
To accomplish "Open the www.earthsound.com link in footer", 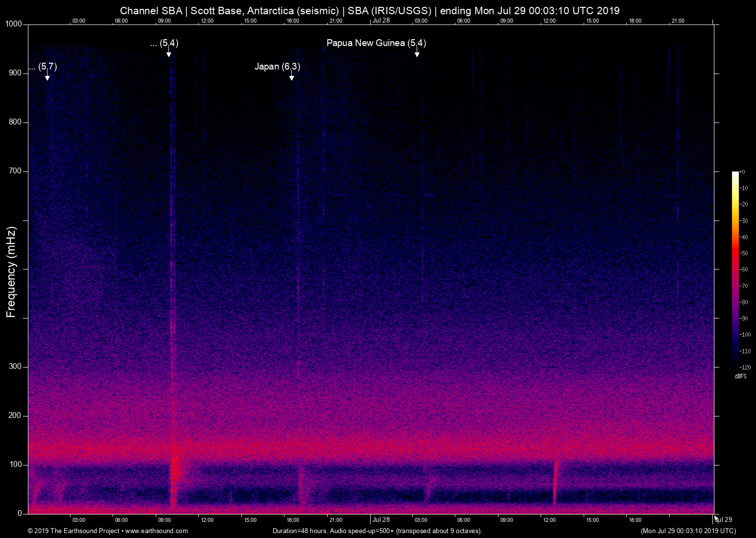I will pos(156,531).
